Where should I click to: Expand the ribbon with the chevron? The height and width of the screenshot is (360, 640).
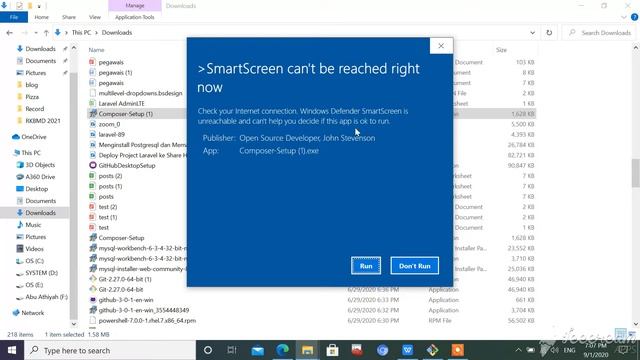(624, 17)
